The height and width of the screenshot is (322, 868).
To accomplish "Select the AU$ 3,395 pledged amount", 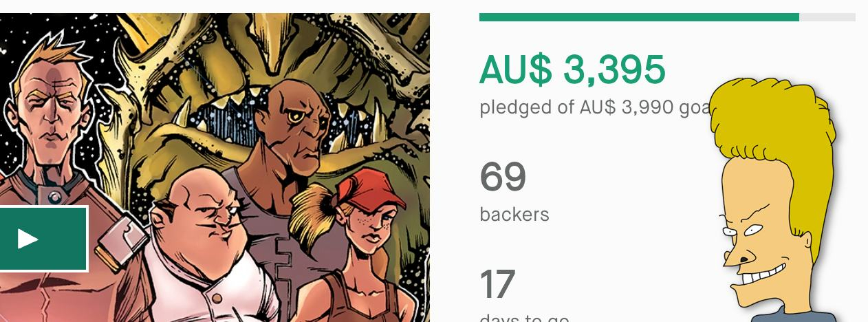I will tap(572, 69).
